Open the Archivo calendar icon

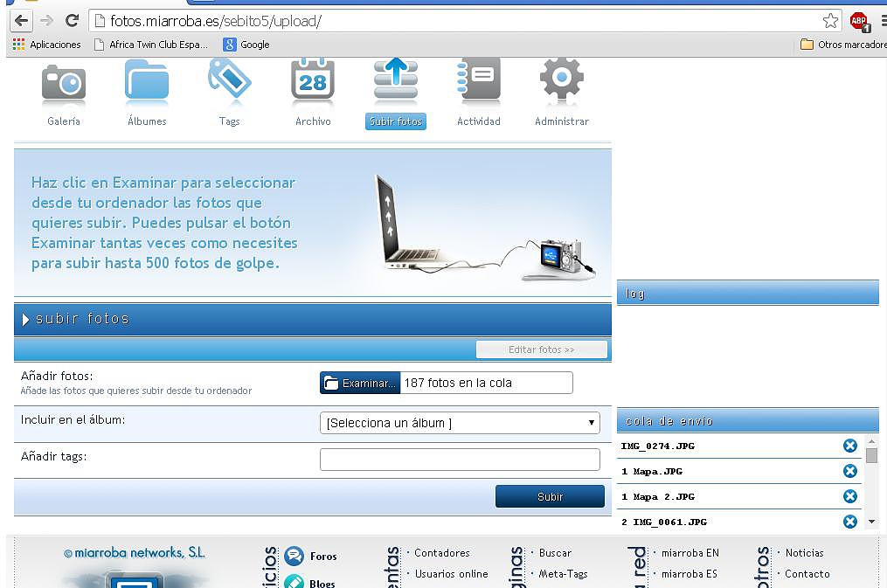point(313,80)
